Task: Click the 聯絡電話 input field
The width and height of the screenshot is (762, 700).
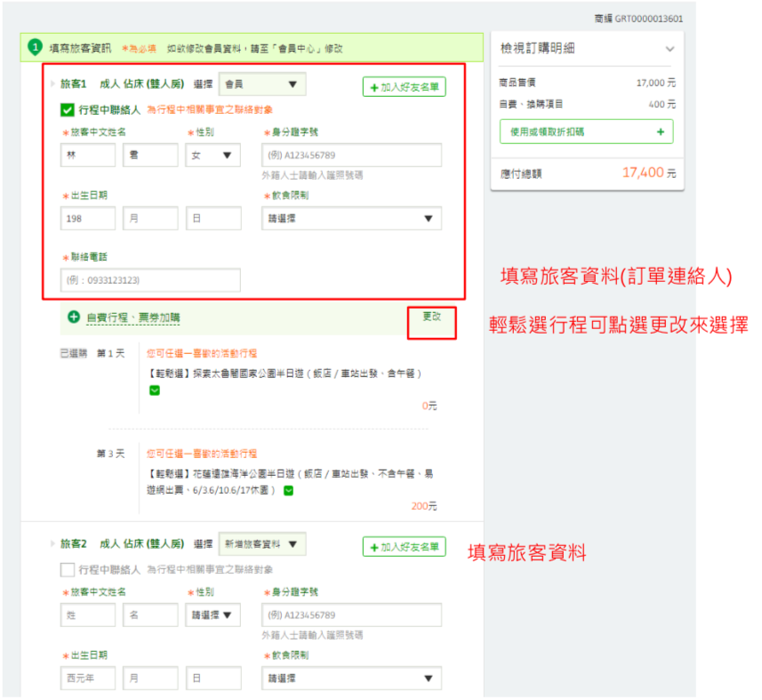Action: [150, 280]
